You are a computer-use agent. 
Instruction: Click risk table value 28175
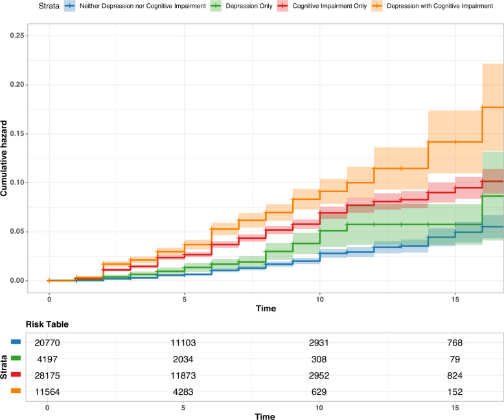(x=47, y=375)
